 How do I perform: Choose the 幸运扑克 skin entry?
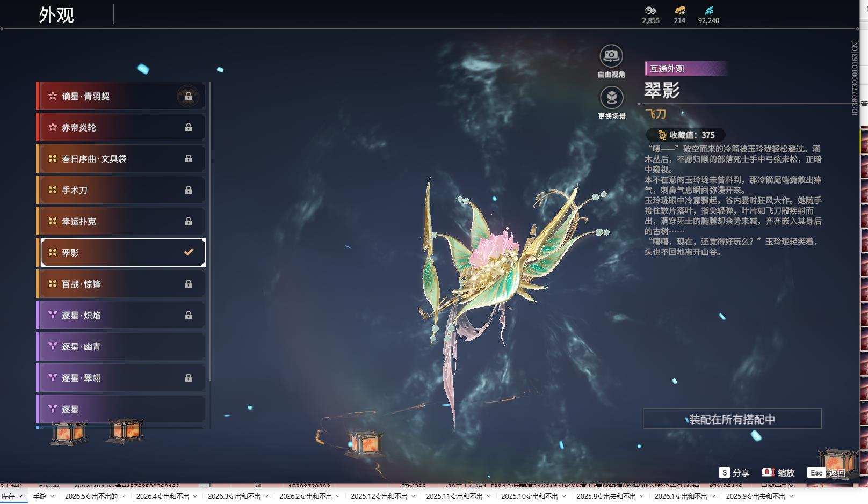tap(121, 221)
